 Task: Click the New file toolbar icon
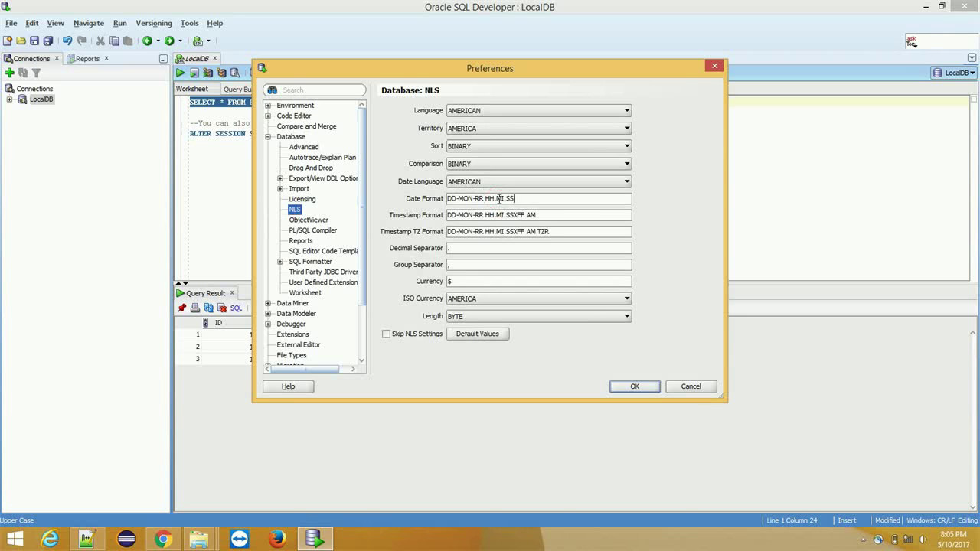click(8, 41)
